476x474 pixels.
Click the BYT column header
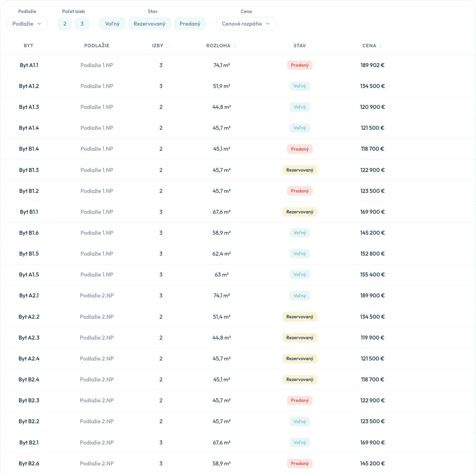tap(28, 46)
